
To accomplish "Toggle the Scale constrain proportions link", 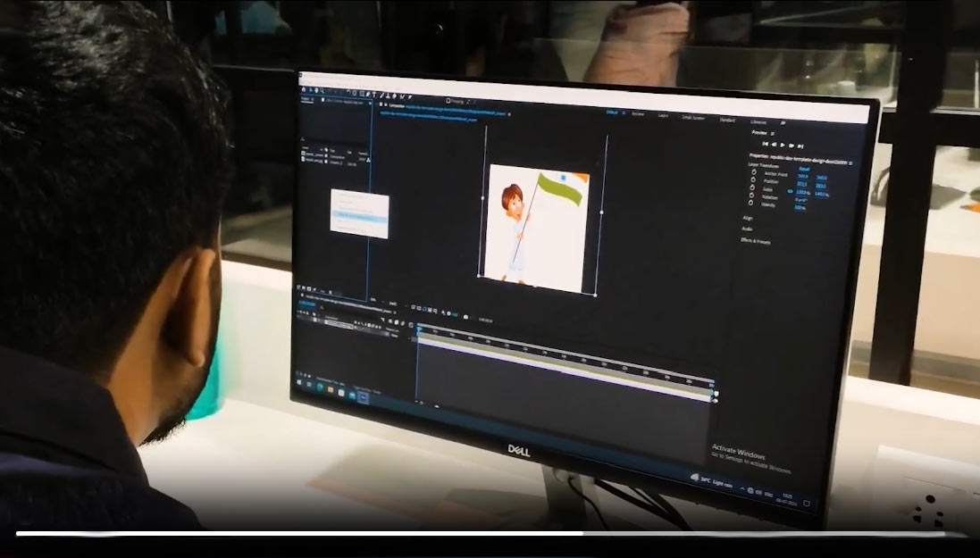I will tap(790, 191).
